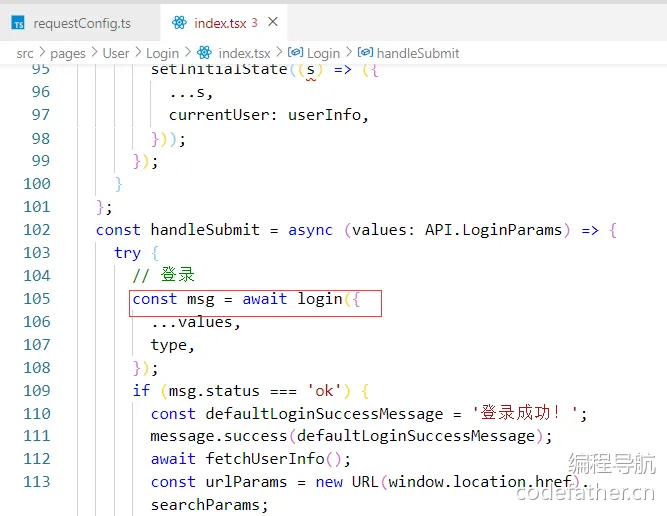Screen dimensions: 667x516
Task: Click the 'login' function call on line 105
Action: coord(320,299)
